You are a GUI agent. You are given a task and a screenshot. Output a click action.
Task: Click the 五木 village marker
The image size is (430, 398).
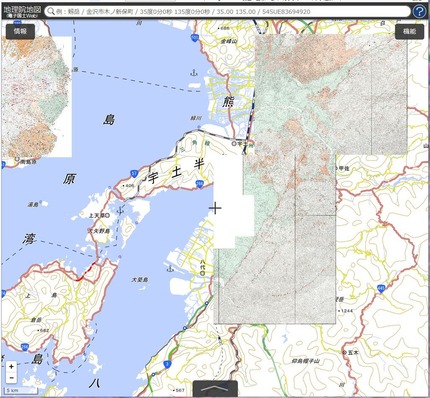coord(344,352)
